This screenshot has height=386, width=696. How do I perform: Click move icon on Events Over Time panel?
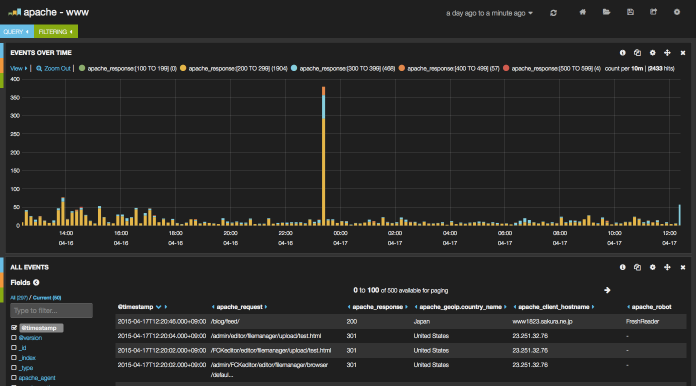coord(667,53)
